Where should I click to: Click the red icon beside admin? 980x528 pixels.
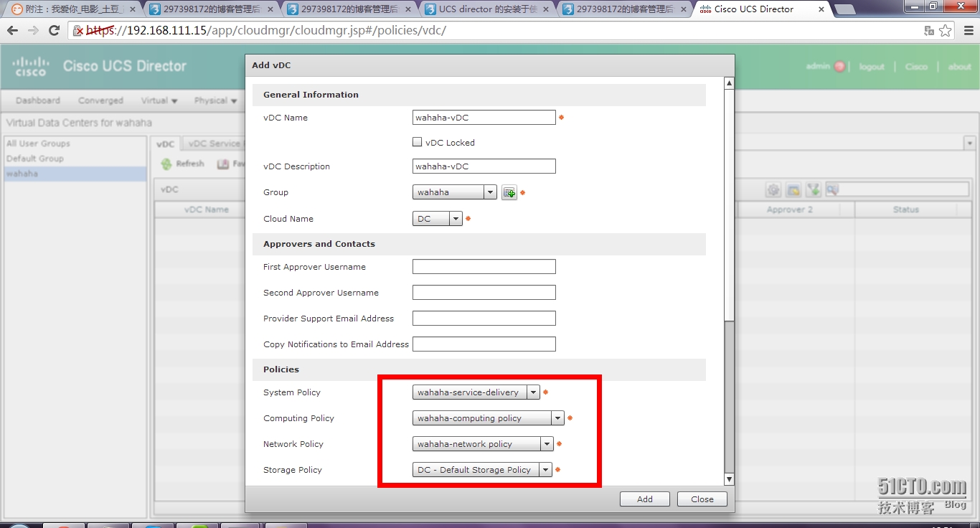click(839, 67)
